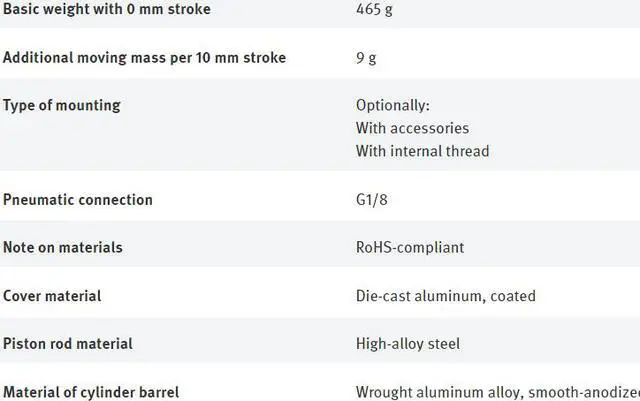
Task: Click the word "coated" in cover material
Action: coord(512,296)
